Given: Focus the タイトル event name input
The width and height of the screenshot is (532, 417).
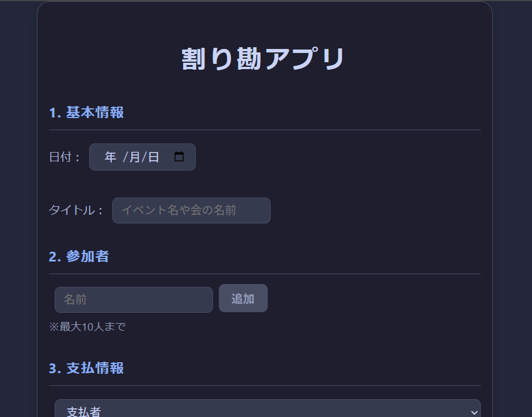Looking at the screenshot, I should pos(191,210).
